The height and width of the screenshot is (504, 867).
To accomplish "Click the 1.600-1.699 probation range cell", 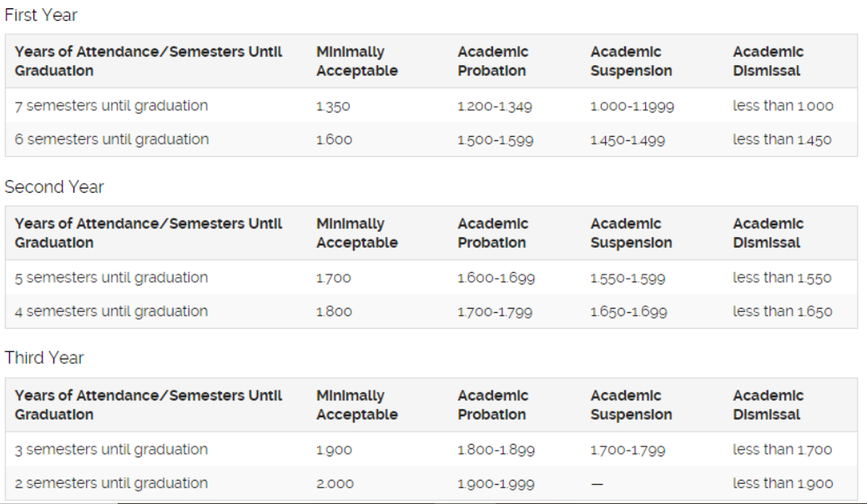I will 496,279.
